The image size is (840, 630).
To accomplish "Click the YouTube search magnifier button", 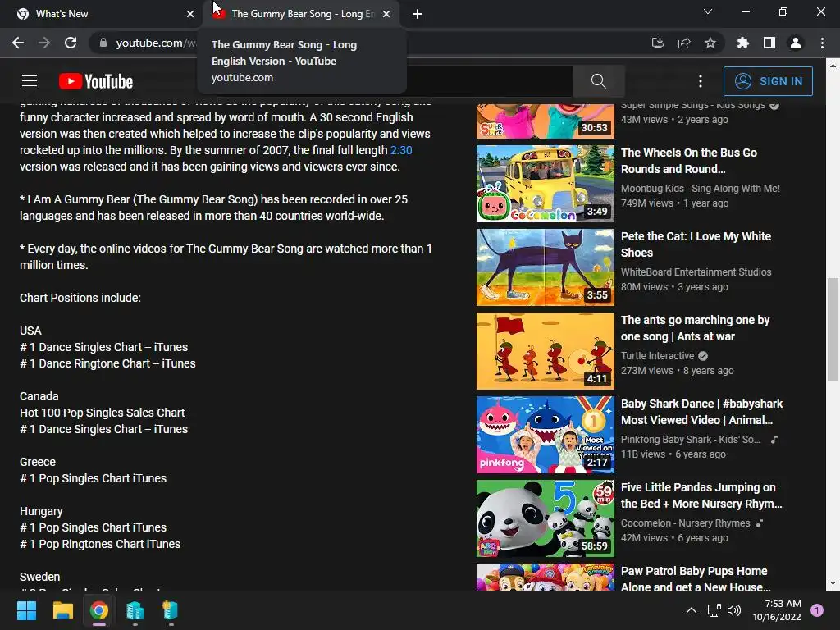I will 598,81.
